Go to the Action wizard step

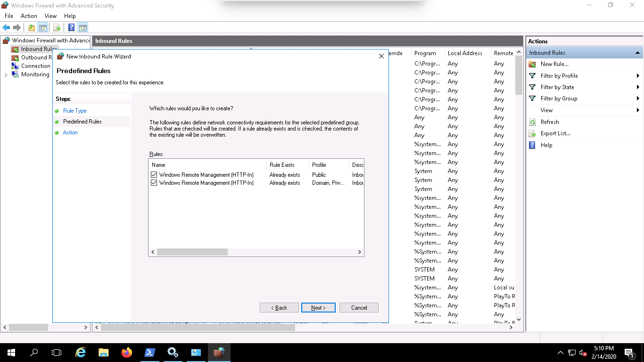tap(70, 132)
